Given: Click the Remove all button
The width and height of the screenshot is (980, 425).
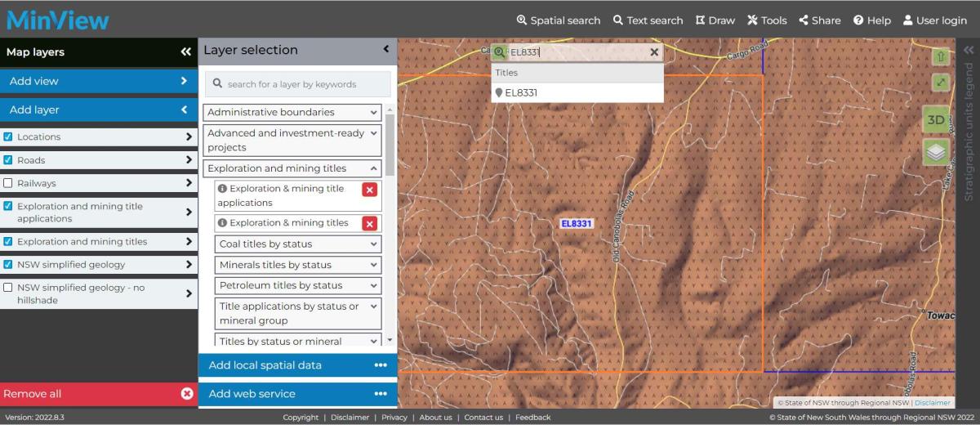Looking at the screenshot, I should coord(99,393).
